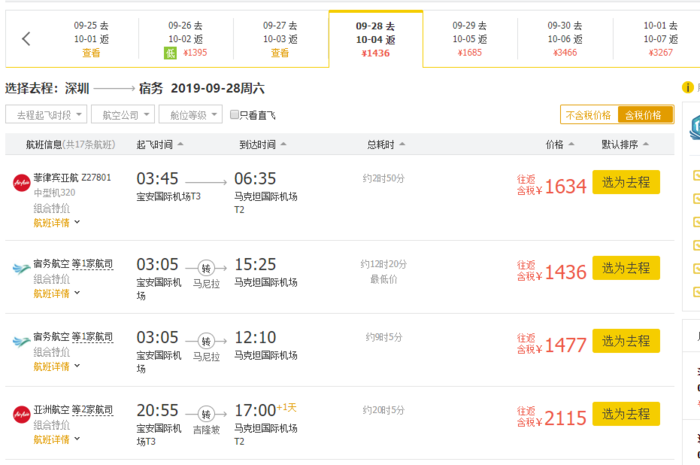The image size is (700, 465).
Task: Sort by total duration arrow
Action: coord(399,145)
